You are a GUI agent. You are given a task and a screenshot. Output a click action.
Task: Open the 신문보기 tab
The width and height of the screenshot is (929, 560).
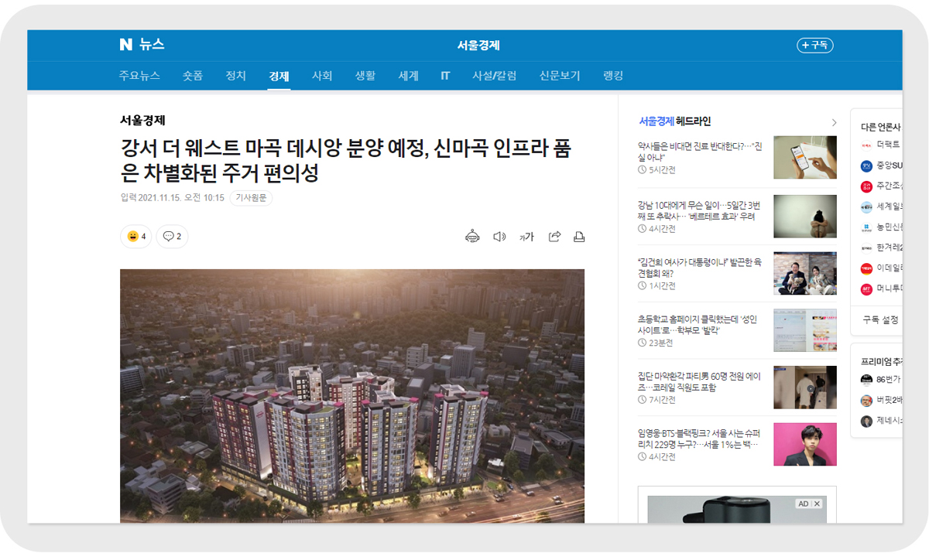click(560, 76)
